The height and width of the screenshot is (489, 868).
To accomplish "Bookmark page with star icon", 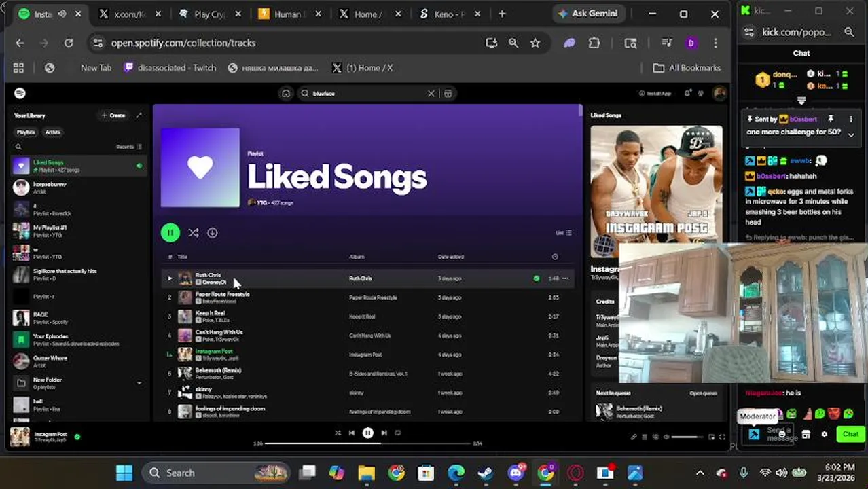I will [535, 43].
